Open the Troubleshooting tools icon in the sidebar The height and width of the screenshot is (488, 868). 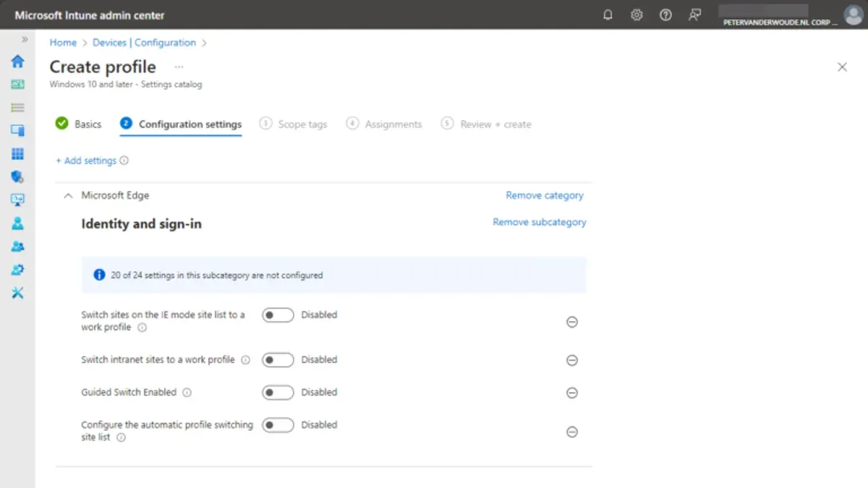click(17, 293)
